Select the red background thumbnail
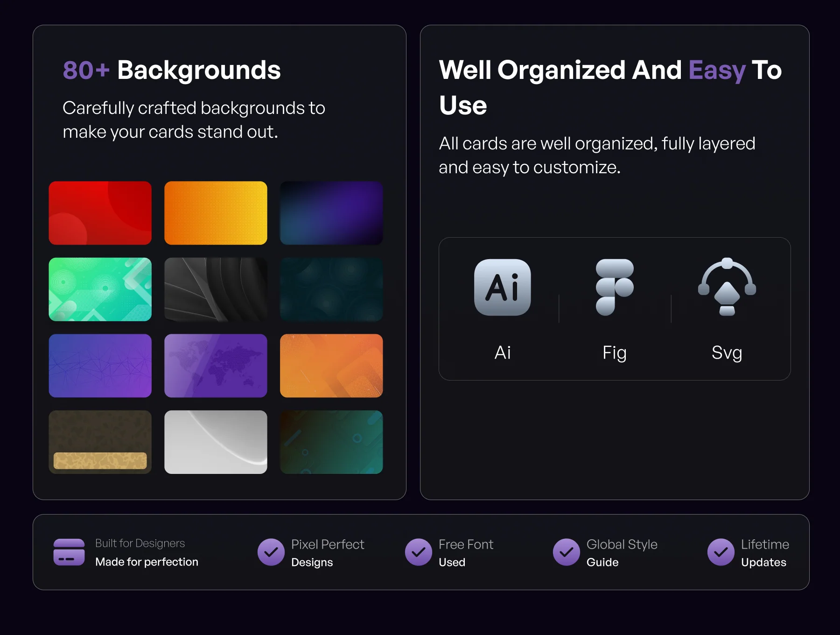Screen dimensions: 840x635 [100, 213]
